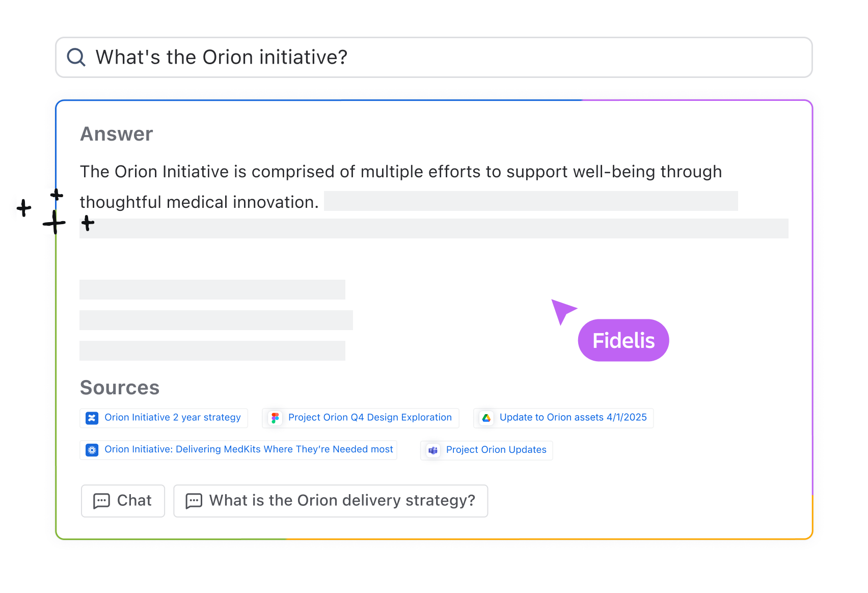Click the Figma icon on Design Exploration source
This screenshot has height=593, width=868.
275,418
